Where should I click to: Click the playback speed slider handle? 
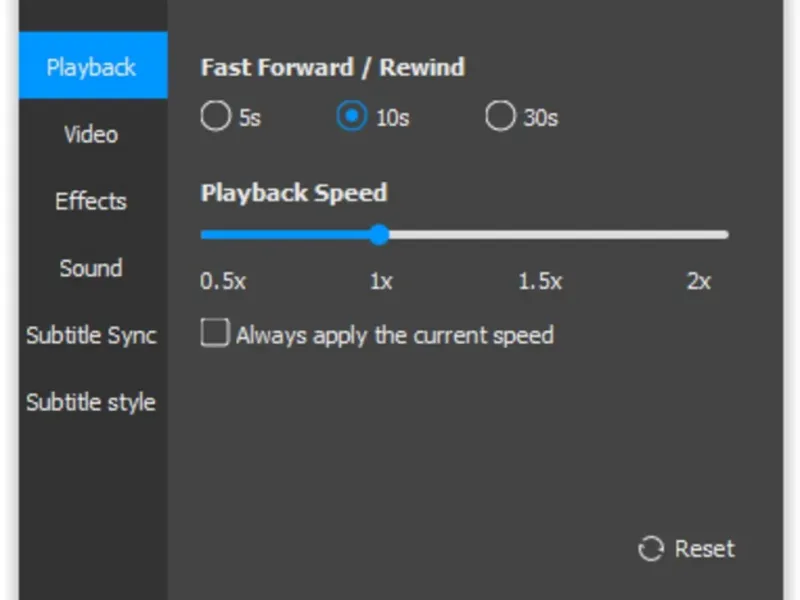click(378, 235)
